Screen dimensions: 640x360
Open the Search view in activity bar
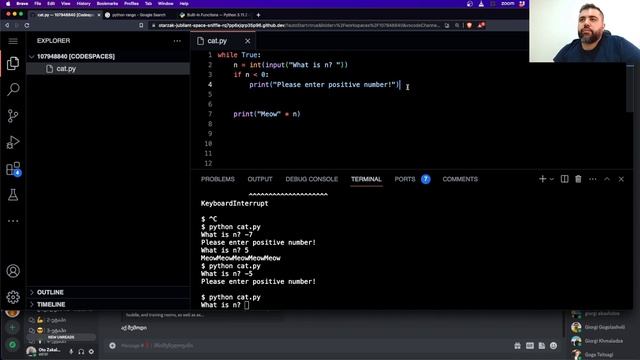coord(13,89)
